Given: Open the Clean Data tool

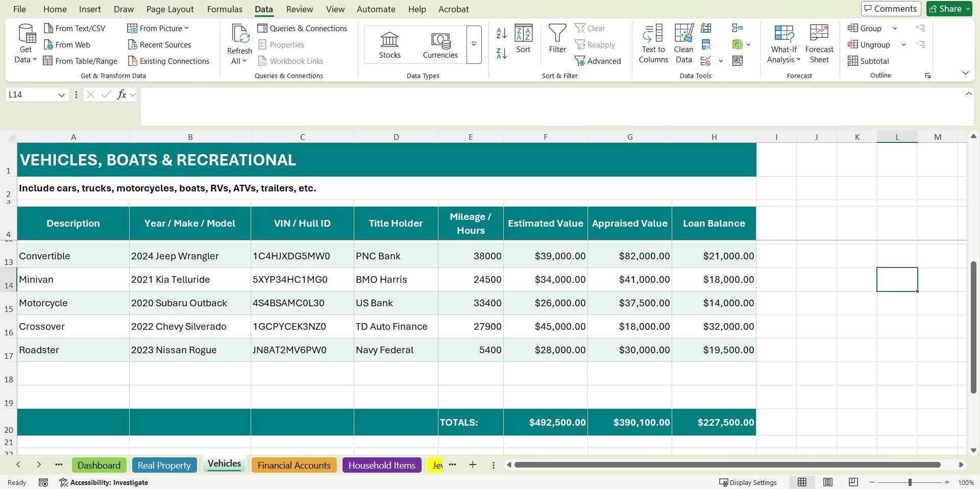Looking at the screenshot, I should (683, 44).
